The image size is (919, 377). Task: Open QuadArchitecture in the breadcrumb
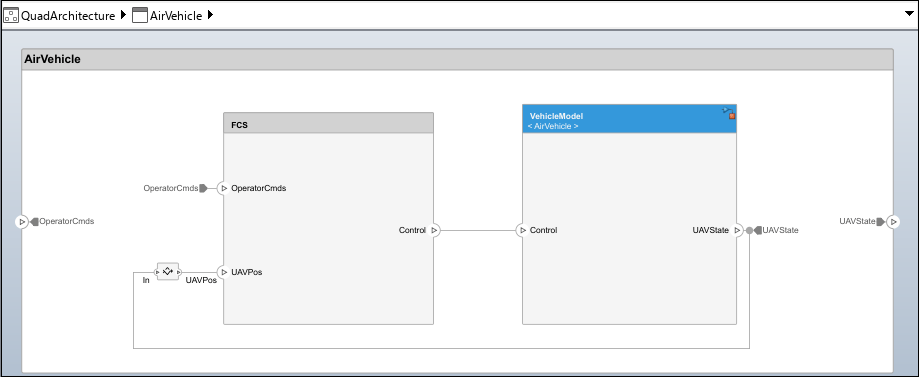tap(68, 16)
